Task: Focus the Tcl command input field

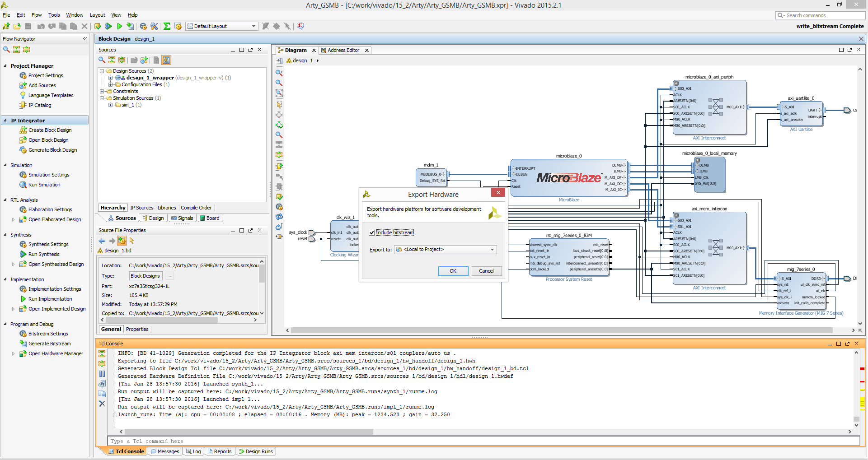Action: (x=483, y=441)
